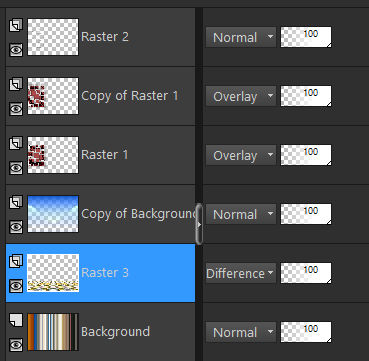
Task: Hide the Background layer via eye icon
Action: click(16, 344)
